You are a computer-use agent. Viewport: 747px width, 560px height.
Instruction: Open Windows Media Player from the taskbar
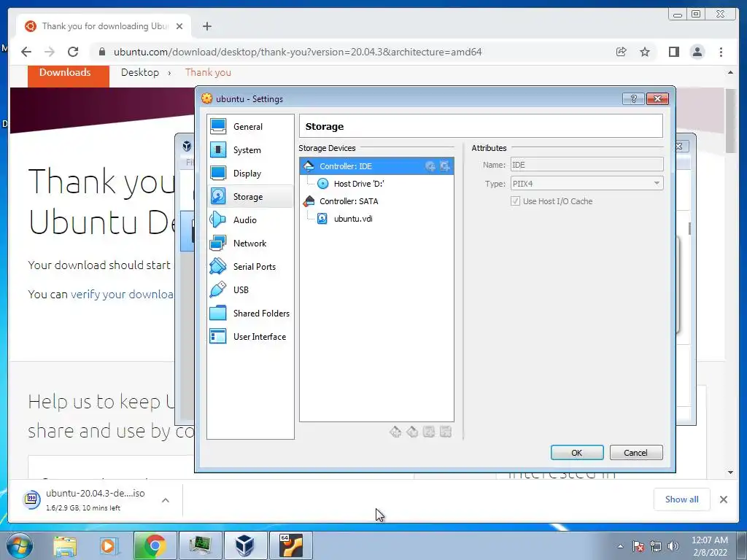[x=109, y=545]
